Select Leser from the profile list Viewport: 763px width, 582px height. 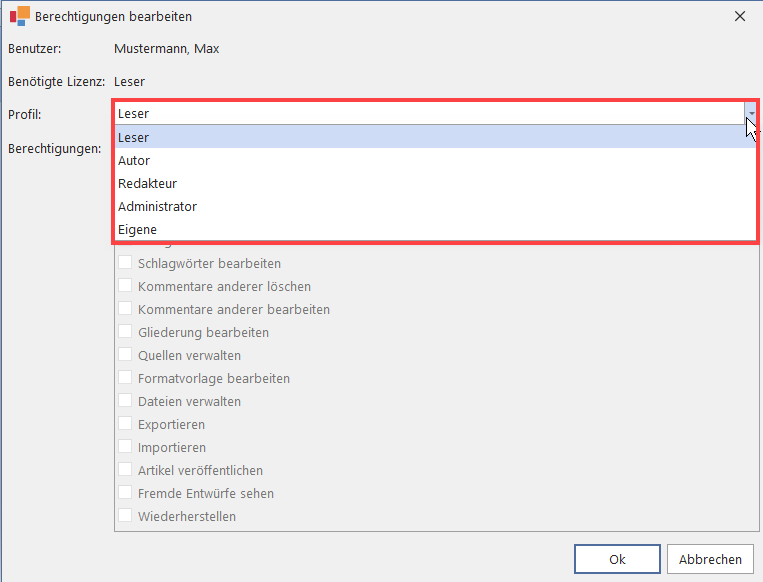tap(134, 137)
